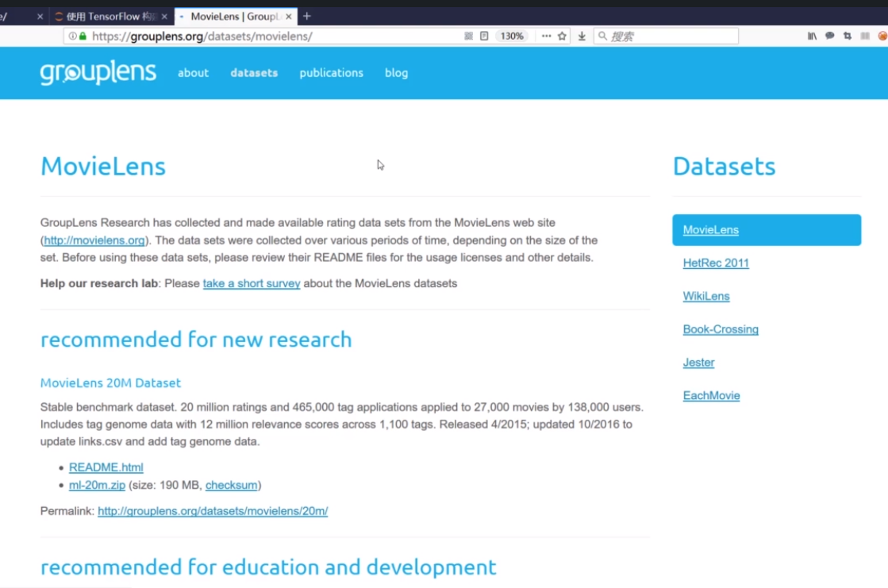Click the MovieLens page heading
This screenshot has width=888, height=588.
tap(103, 167)
